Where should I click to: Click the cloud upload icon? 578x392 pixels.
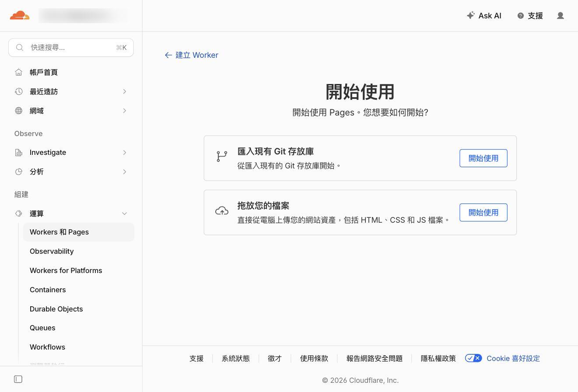pos(222,211)
